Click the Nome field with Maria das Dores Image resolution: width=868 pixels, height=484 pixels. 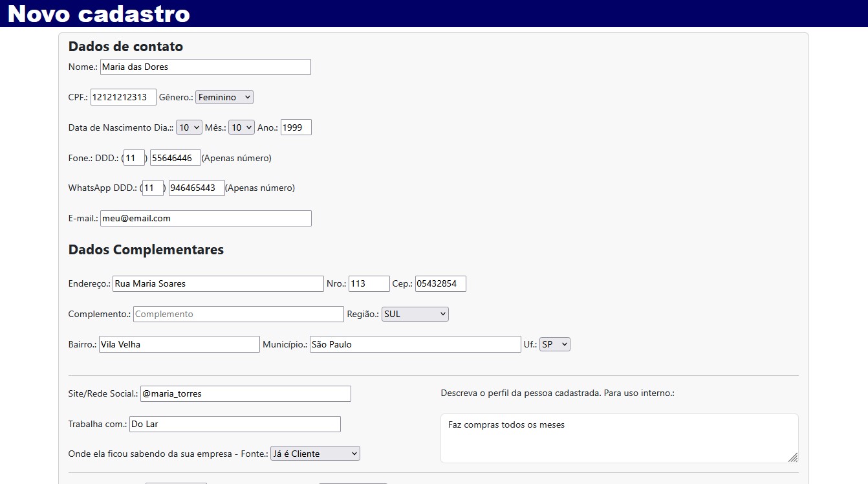205,67
